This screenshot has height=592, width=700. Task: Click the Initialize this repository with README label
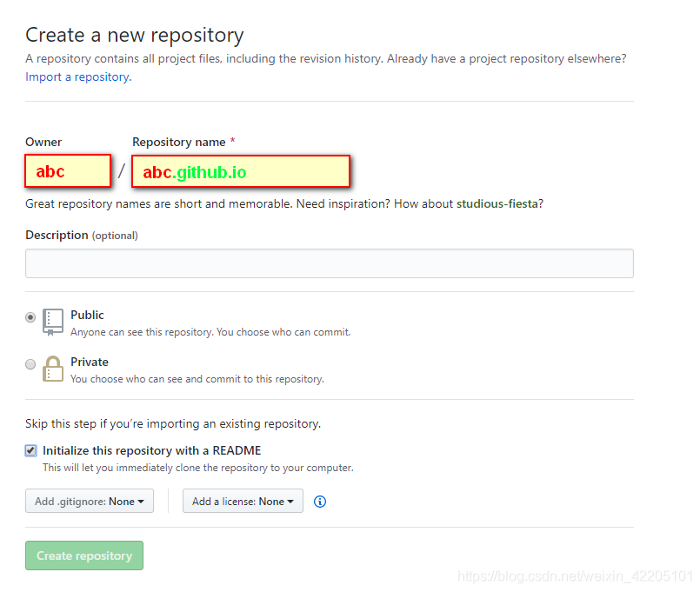(152, 450)
